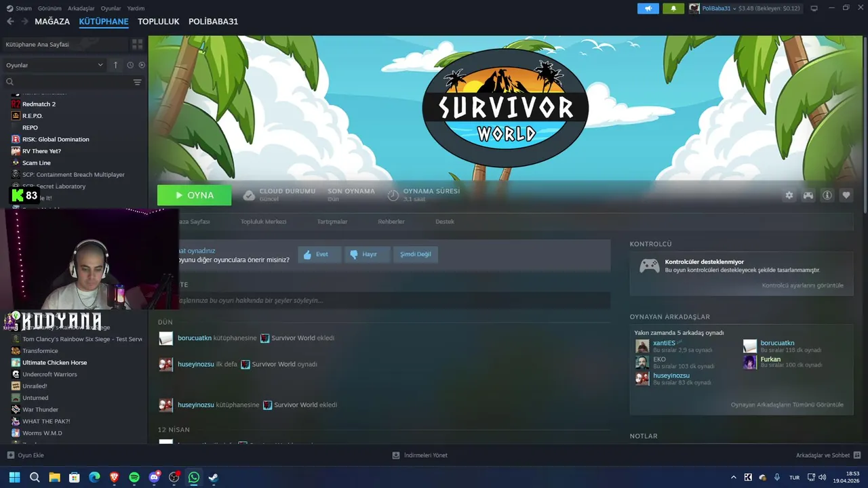Open Spotify from the taskbar
This screenshot has width=868, height=488.
click(x=134, y=477)
